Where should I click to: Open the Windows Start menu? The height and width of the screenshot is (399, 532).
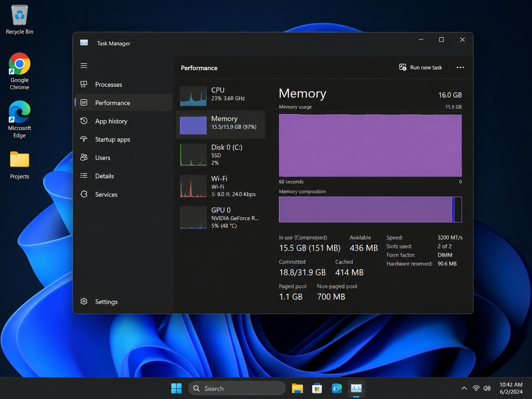pos(176,388)
